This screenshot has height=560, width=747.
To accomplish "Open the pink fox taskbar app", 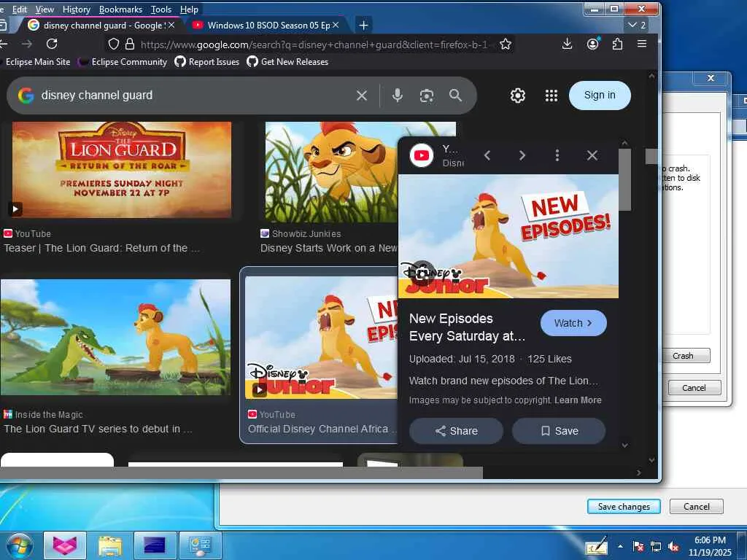I will coord(65,545).
